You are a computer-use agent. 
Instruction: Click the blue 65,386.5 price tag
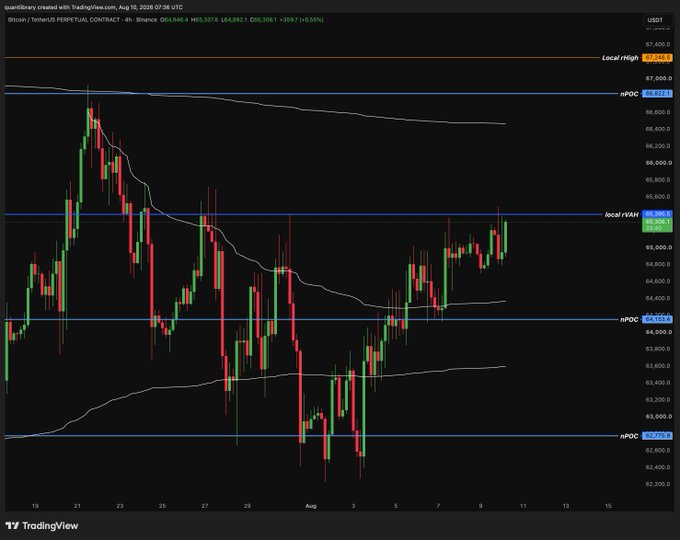click(657, 214)
